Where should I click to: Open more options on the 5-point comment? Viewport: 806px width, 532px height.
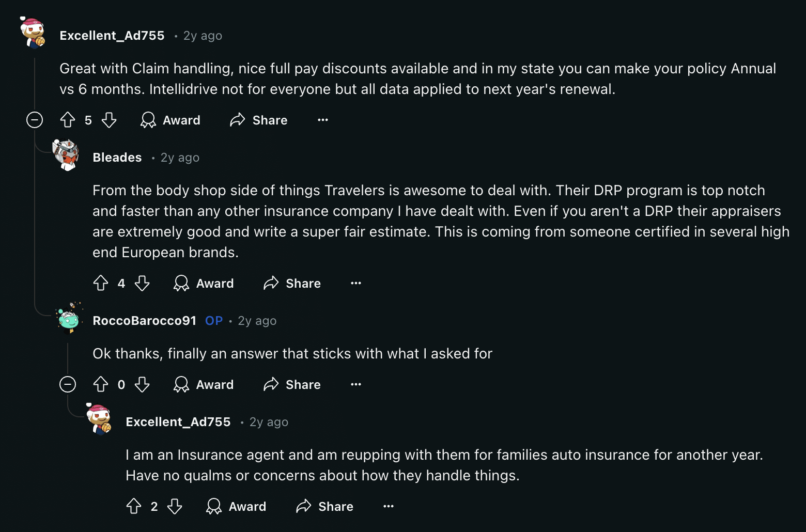323,120
